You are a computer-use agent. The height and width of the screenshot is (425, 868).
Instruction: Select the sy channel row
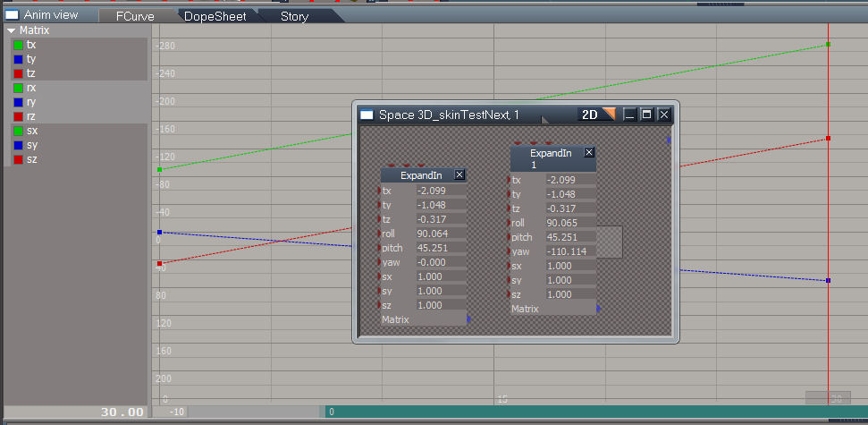point(80,146)
